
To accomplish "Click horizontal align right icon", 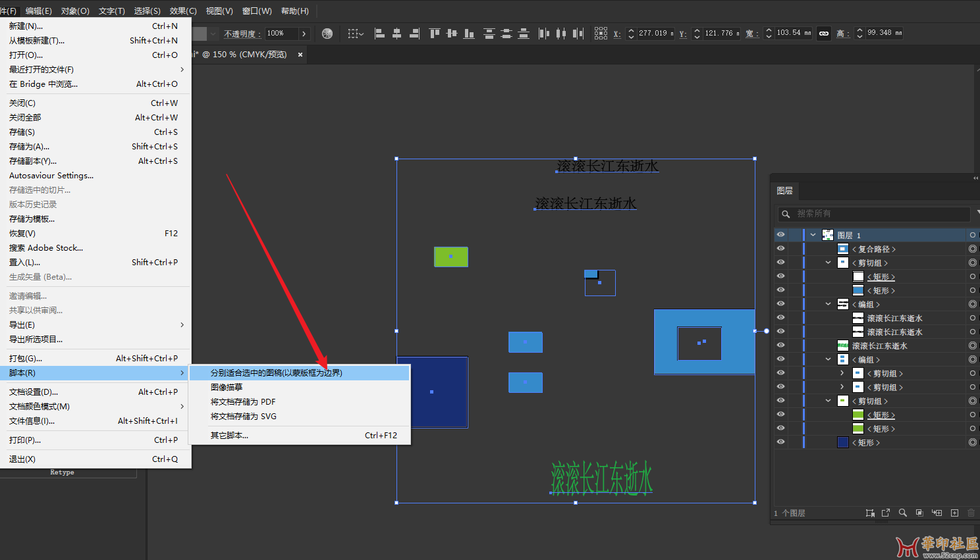I will click(414, 34).
